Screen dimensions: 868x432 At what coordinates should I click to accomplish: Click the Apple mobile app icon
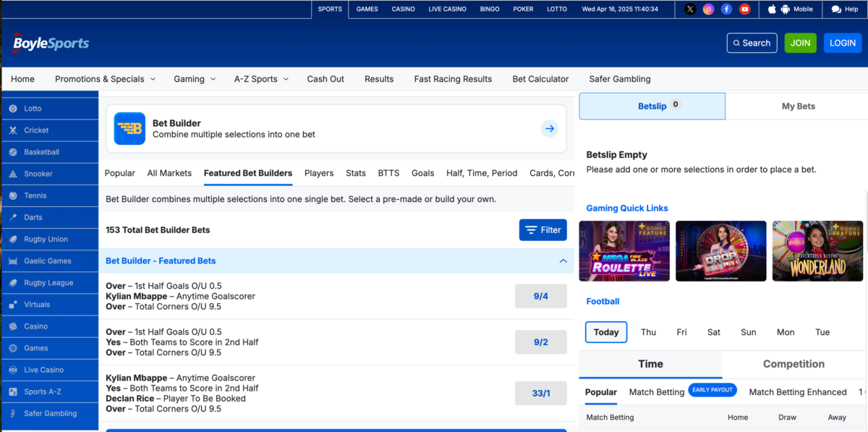tap(772, 9)
